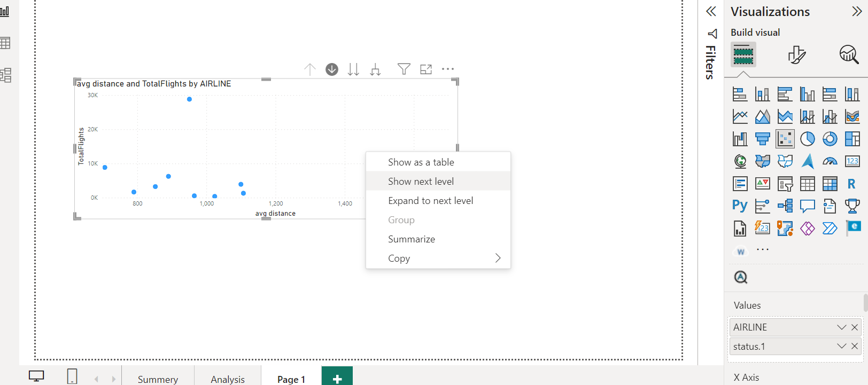
Task: Select the Gauge visual
Action: [x=830, y=161]
